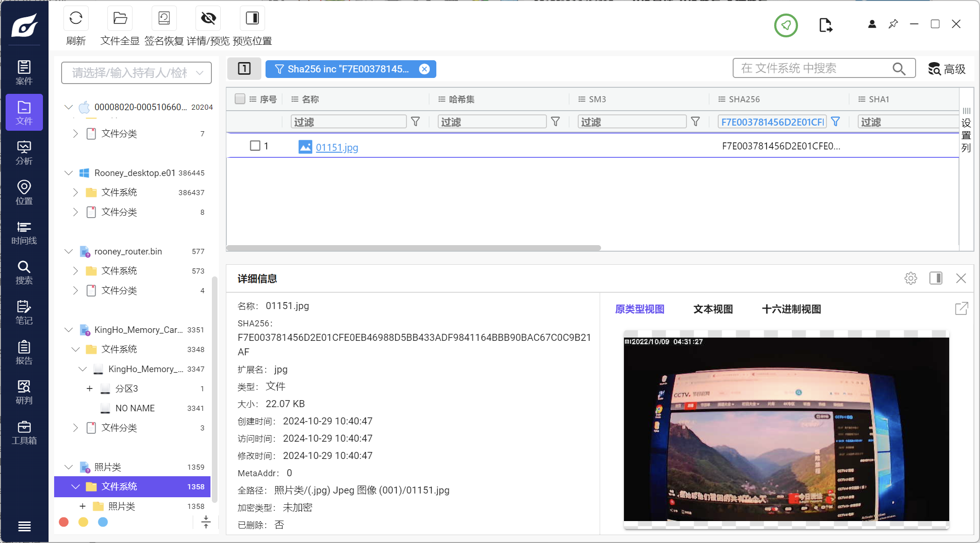This screenshot has height=543, width=980.
Task: Click filter funnel icon in 哈希集 column
Action: pyautogui.click(x=555, y=122)
